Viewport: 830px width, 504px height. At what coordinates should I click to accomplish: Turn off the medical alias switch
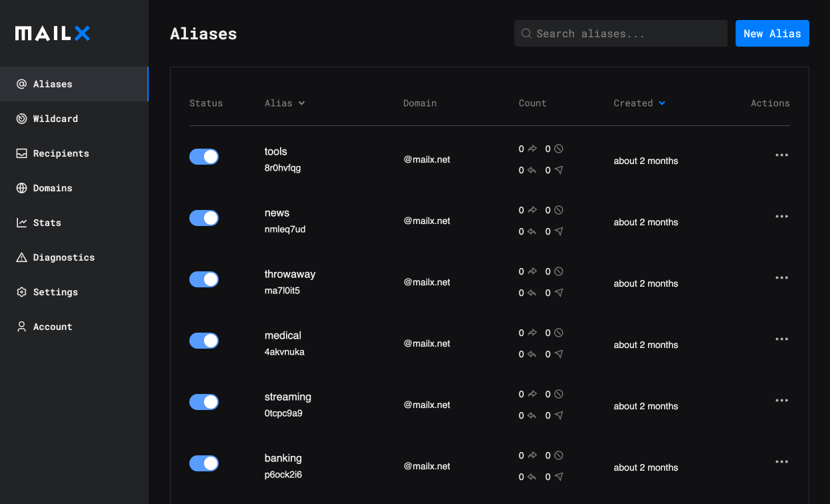coord(204,341)
